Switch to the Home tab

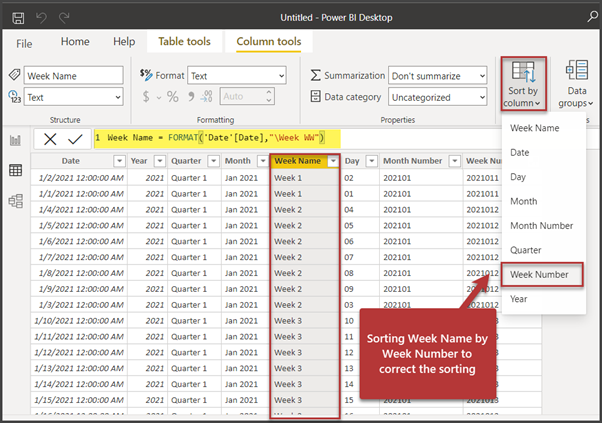[75, 41]
